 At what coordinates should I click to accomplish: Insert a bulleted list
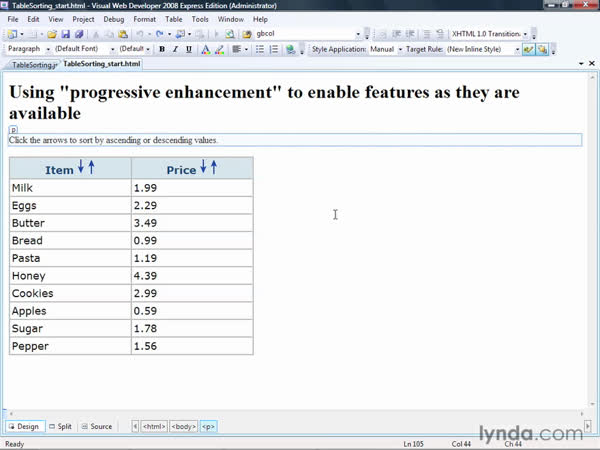(x=259, y=48)
